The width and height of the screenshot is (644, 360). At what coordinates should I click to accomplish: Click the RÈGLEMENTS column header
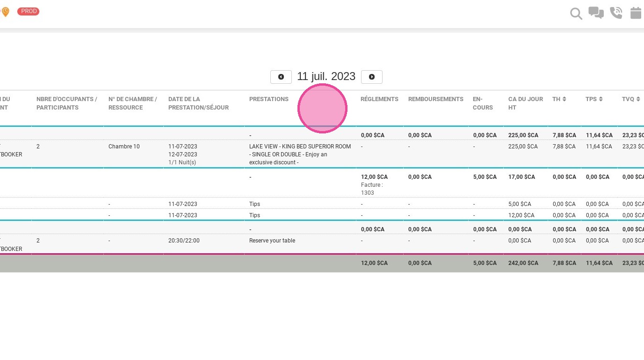(379, 99)
